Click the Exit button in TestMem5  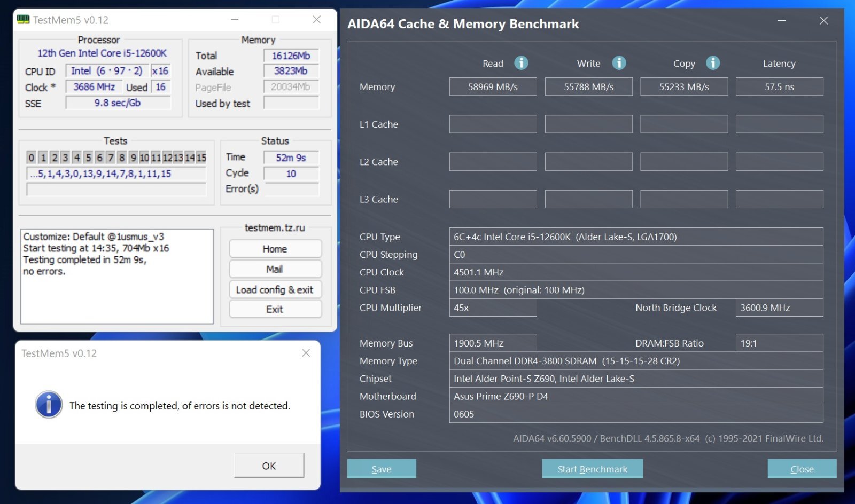click(275, 309)
